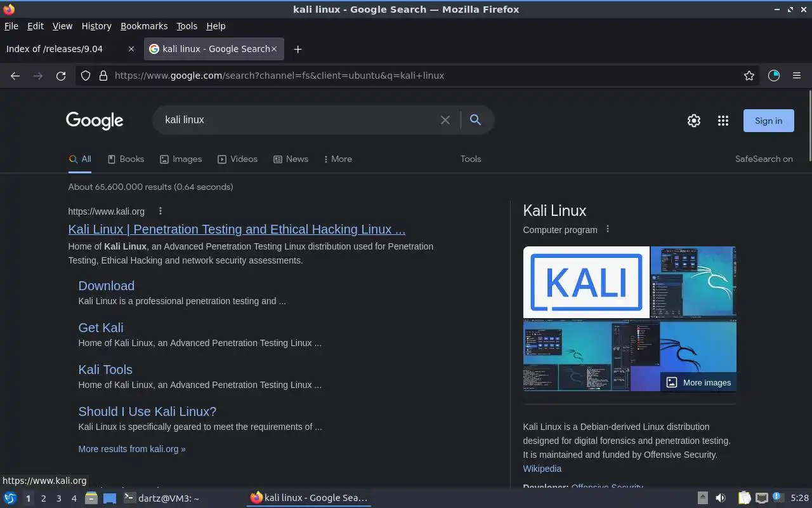Go back to the previous page

[x=15, y=76]
